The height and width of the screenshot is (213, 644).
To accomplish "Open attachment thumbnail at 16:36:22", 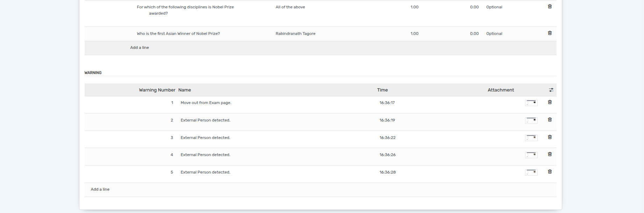I will pyautogui.click(x=531, y=138).
